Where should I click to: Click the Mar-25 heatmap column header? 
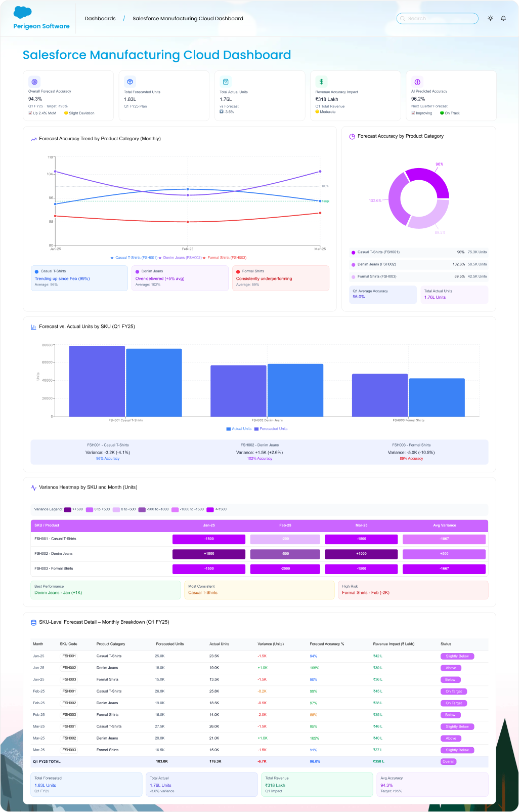click(x=361, y=525)
